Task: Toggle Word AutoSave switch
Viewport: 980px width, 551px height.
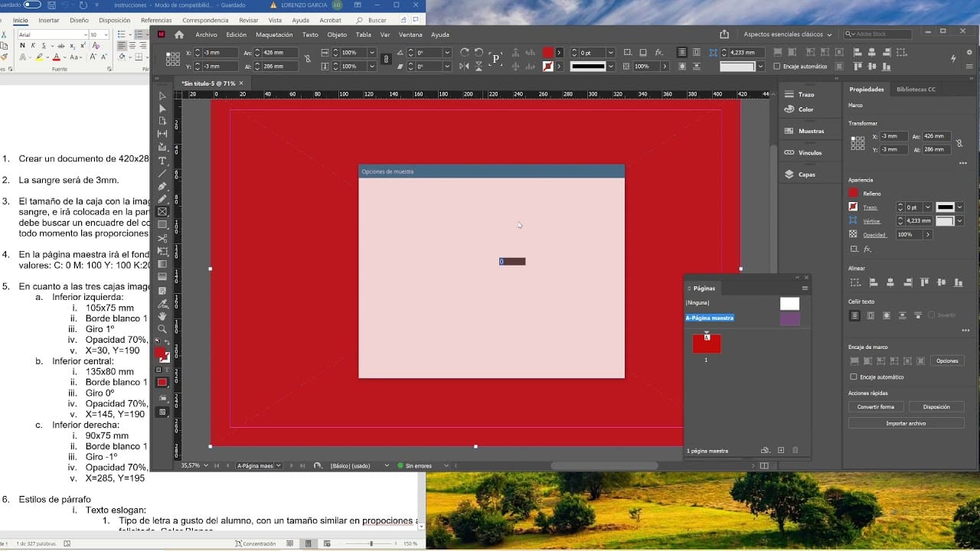Action: pyautogui.click(x=32, y=5)
